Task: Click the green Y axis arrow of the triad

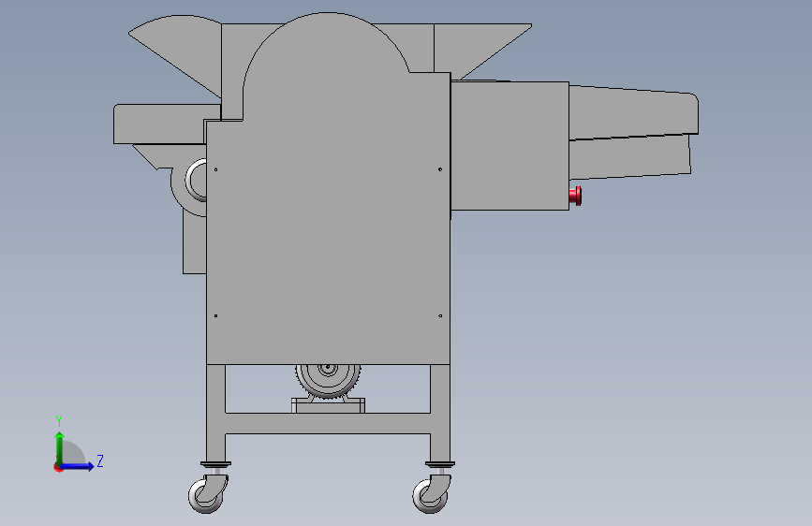Action: (x=60, y=447)
